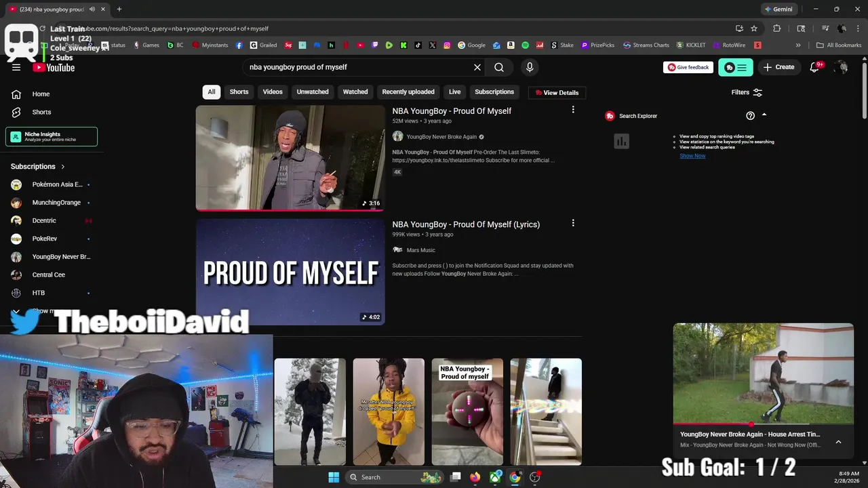Open the Facebook bookmark icon
The width and height of the screenshot is (868, 488).
(x=239, y=45)
